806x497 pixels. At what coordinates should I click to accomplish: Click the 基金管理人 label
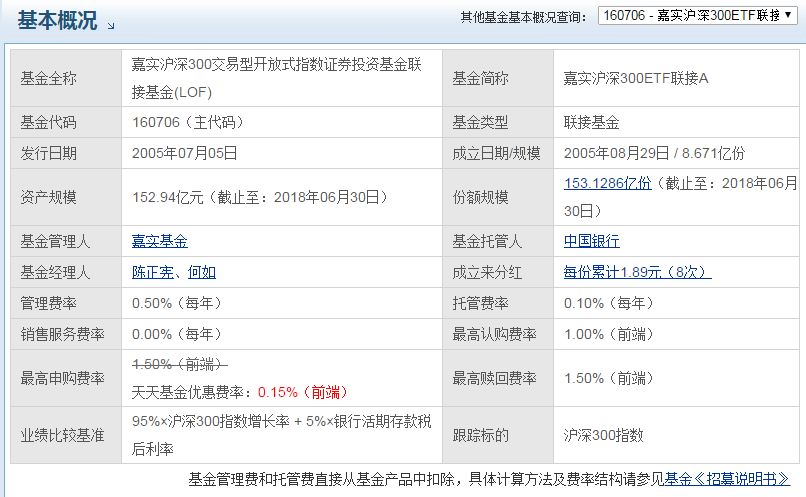coord(55,241)
